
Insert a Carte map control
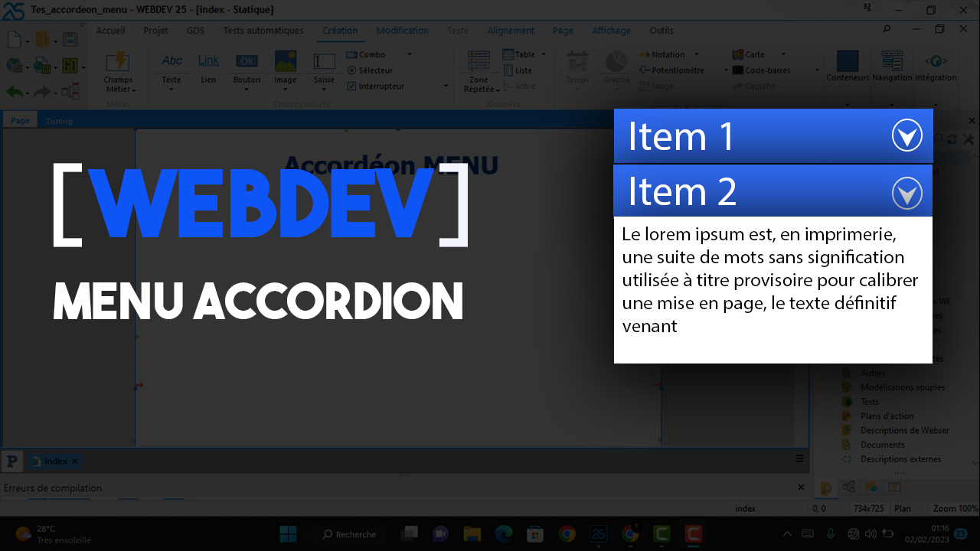(x=749, y=54)
